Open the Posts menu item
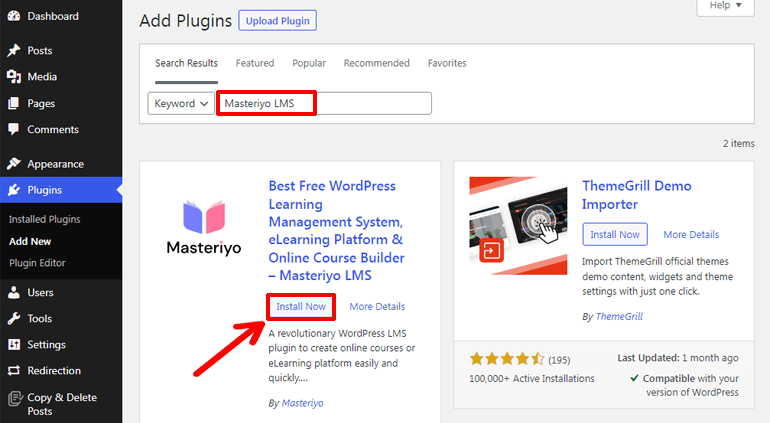770x423 pixels. (x=39, y=51)
